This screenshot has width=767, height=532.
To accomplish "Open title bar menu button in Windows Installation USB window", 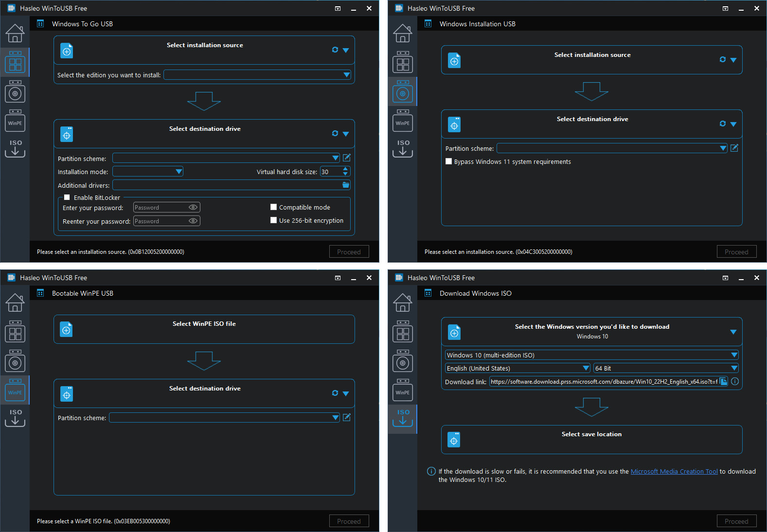I will click(726, 8).
